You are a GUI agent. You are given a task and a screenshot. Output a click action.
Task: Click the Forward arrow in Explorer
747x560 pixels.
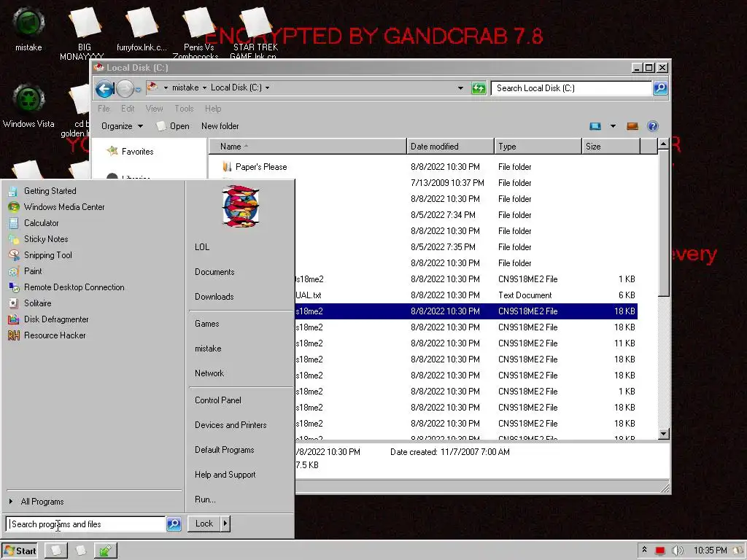click(x=125, y=88)
